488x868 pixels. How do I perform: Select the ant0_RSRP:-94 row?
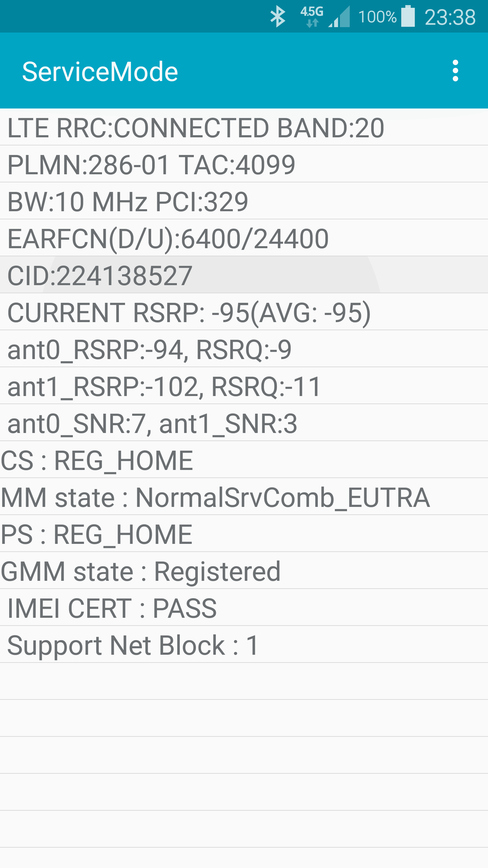click(x=244, y=349)
